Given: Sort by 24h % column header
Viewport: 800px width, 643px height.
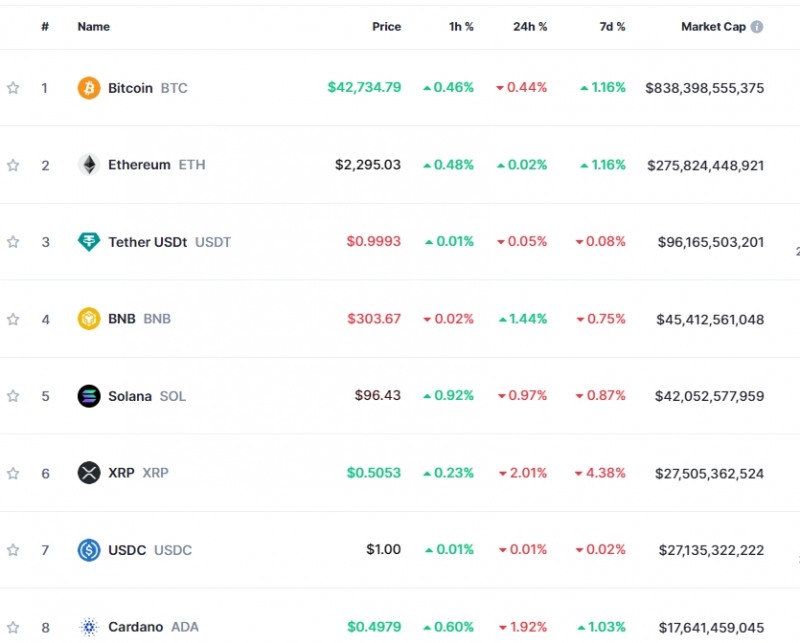Looking at the screenshot, I should tap(530, 27).
